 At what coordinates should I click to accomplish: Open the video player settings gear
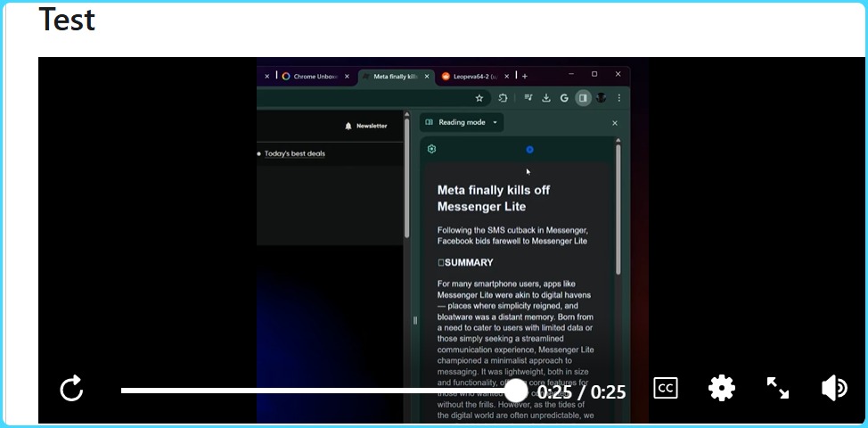tap(721, 388)
